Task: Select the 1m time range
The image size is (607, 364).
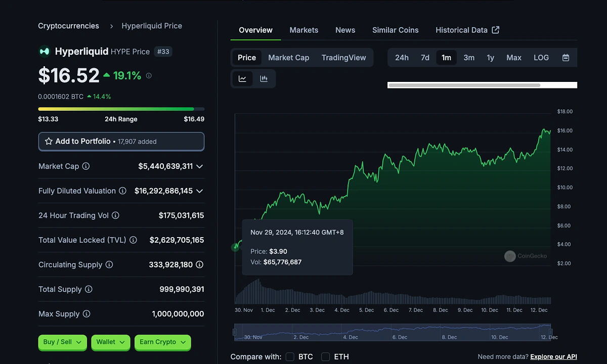Action: pos(446,58)
